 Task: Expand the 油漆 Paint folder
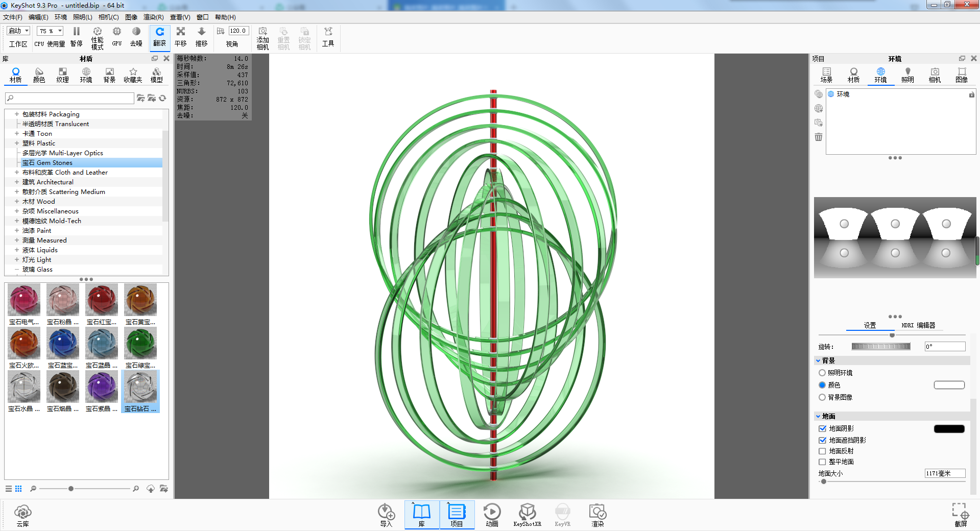[x=17, y=230]
